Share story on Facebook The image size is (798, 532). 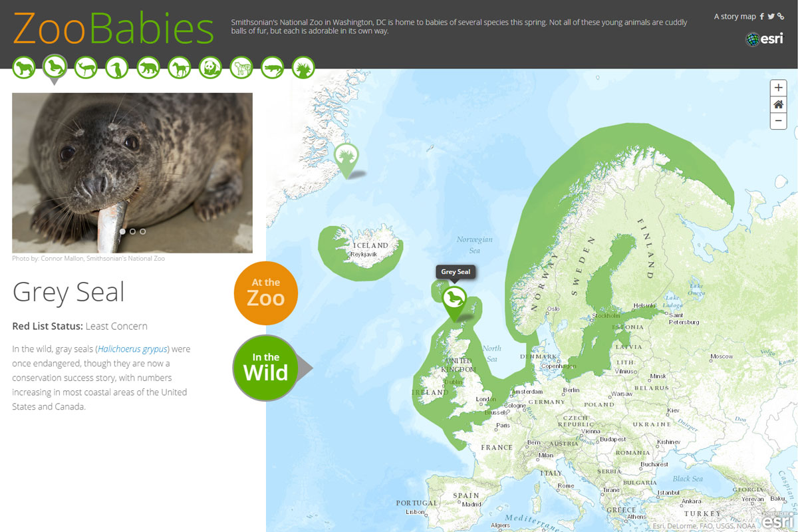pos(762,17)
